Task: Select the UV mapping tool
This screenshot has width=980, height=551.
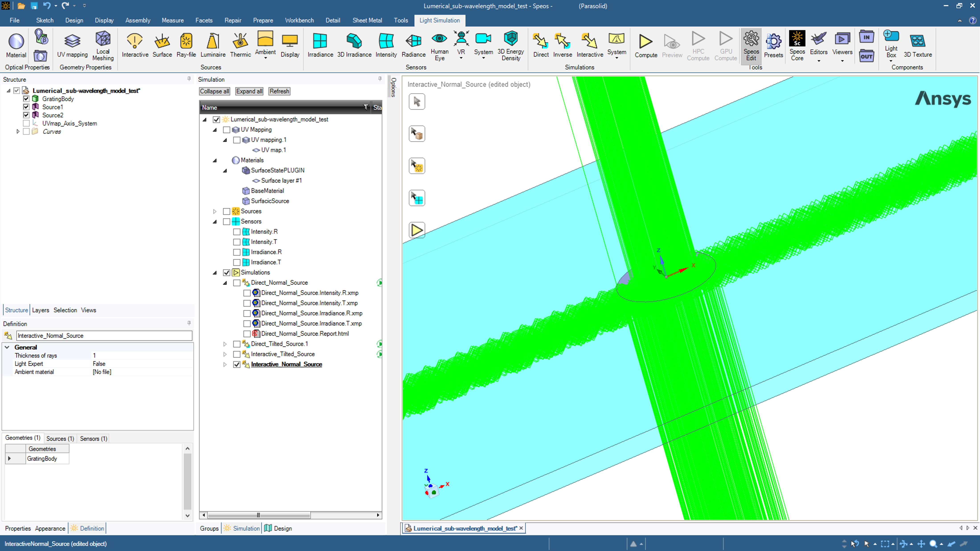Action: click(x=72, y=45)
